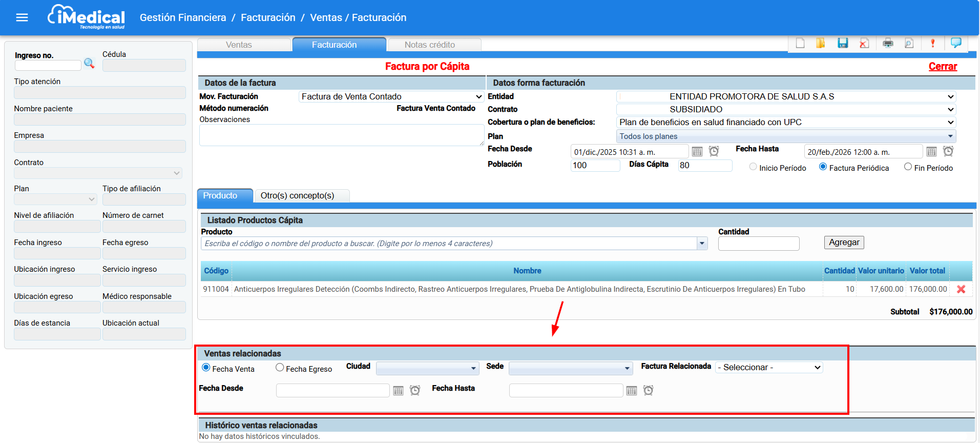The height and width of the screenshot is (443, 980).
Task: Click the Agregar button
Action: [844, 243]
